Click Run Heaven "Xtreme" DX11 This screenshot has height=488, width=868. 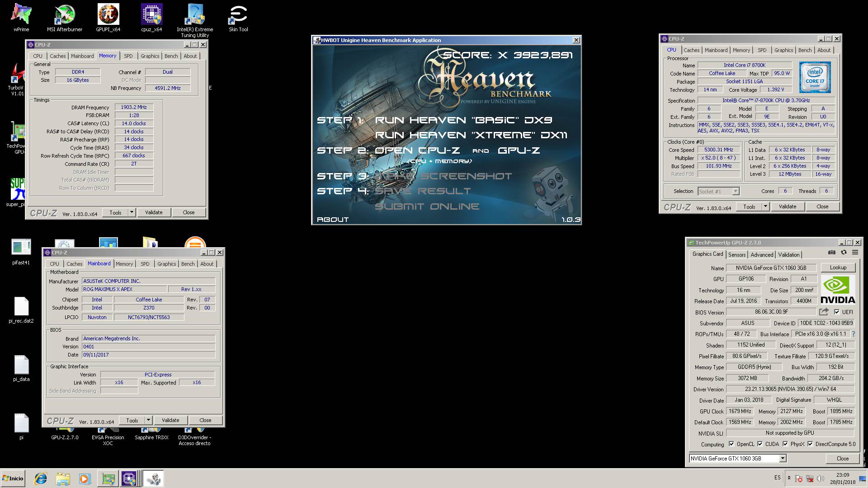(x=471, y=135)
